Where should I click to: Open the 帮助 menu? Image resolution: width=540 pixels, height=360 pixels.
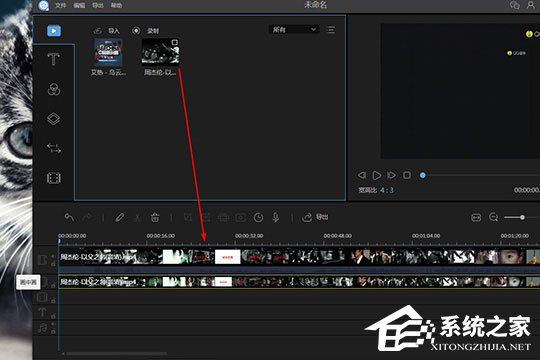point(116,6)
